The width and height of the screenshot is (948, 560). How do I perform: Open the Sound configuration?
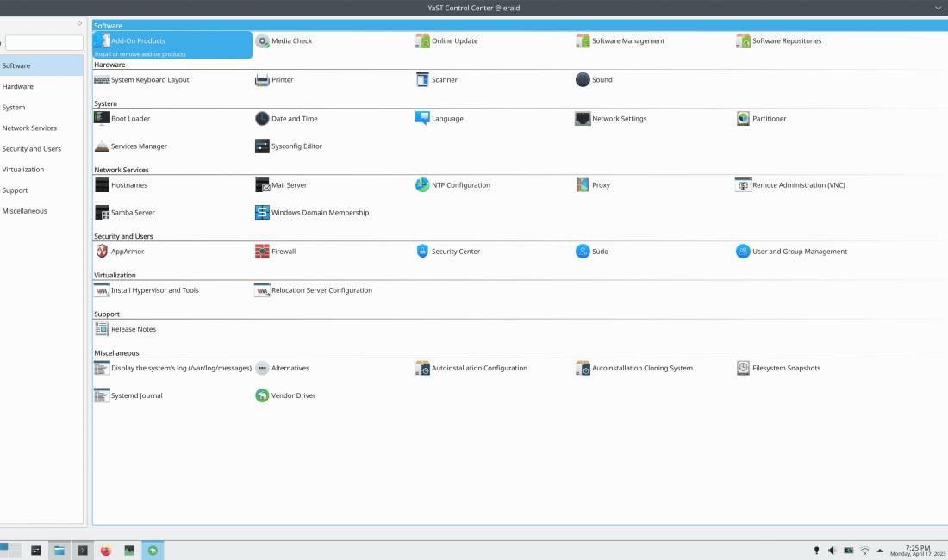pyautogui.click(x=594, y=80)
